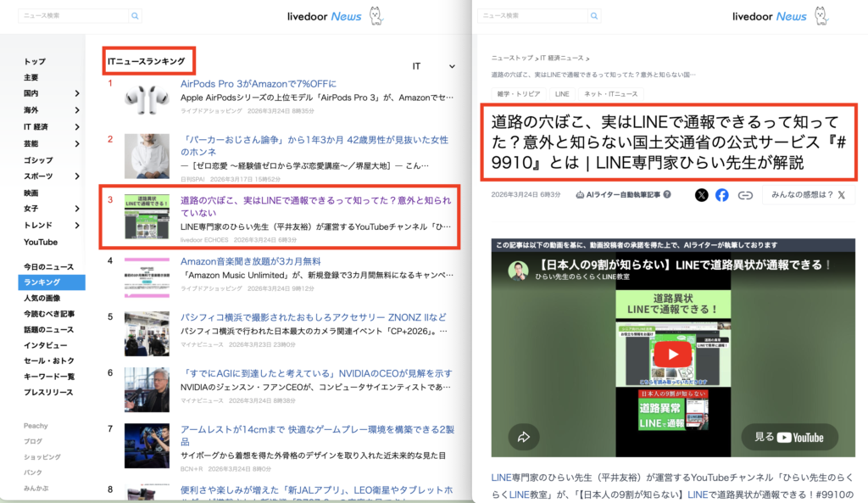Open the 人気の画像 sidebar item
868x503 pixels.
(42, 299)
